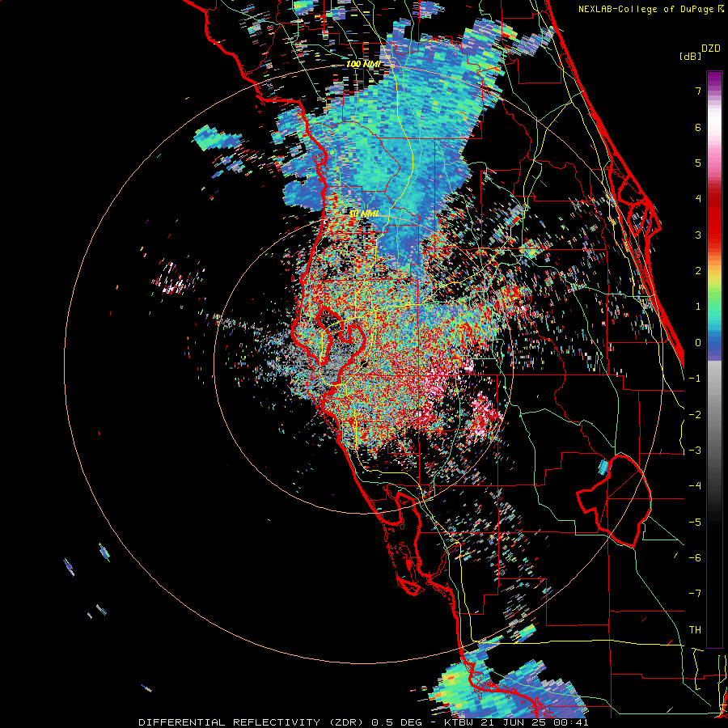Select the -4 value on color scale
Viewport: 728px width, 728px height.
click(x=695, y=486)
